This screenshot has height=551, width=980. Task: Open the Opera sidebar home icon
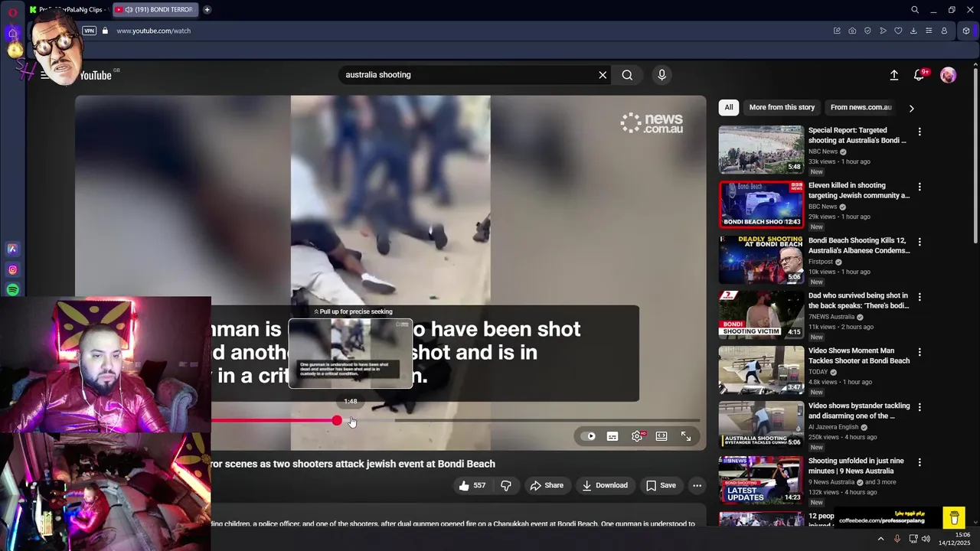point(12,33)
